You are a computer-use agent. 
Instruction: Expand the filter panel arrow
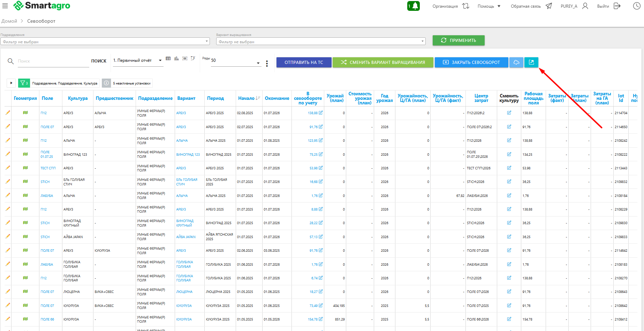coord(11,83)
